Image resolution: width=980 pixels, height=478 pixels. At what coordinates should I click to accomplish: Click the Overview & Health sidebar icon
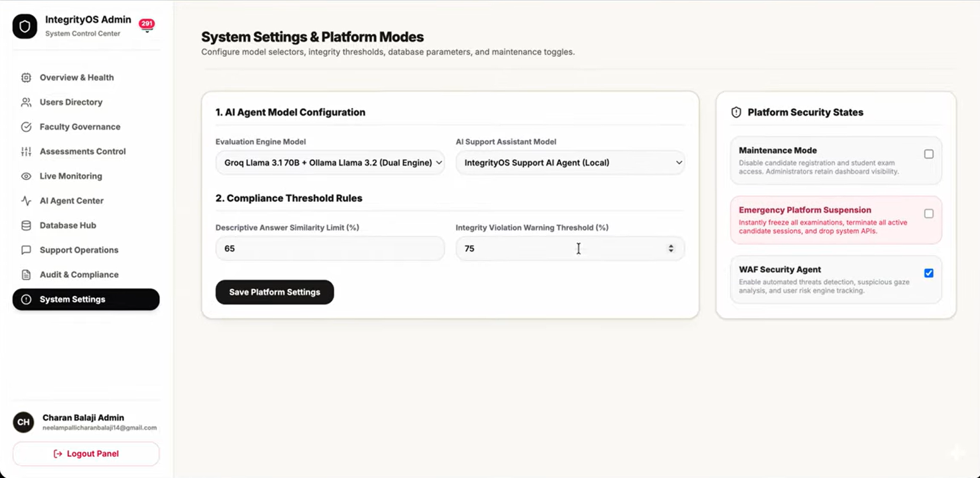(26, 78)
